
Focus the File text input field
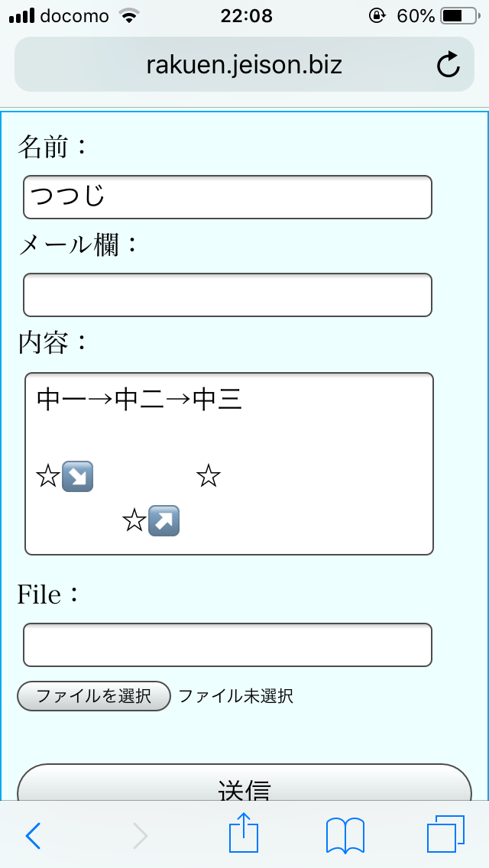[x=228, y=645]
